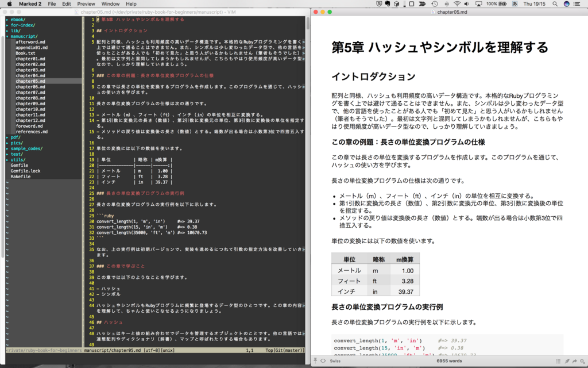This screenshot has height=368, width=588.
Task: Select Rakefile in the file tree
Action: (x=21, y=177)
